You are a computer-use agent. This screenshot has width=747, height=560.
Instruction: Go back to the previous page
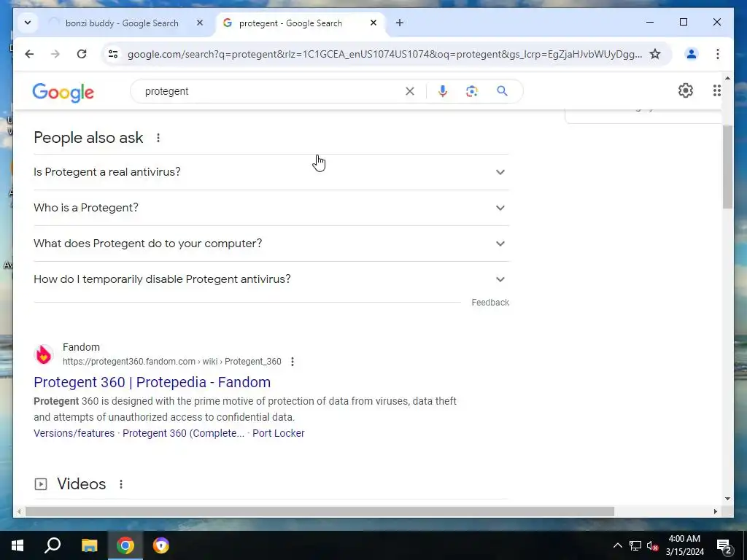click(29, 54)
